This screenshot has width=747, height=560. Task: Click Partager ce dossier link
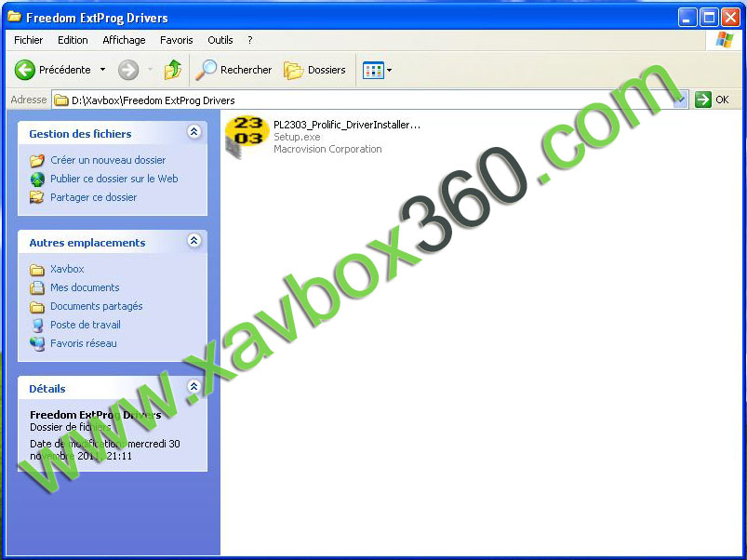[x=93, y=197]
